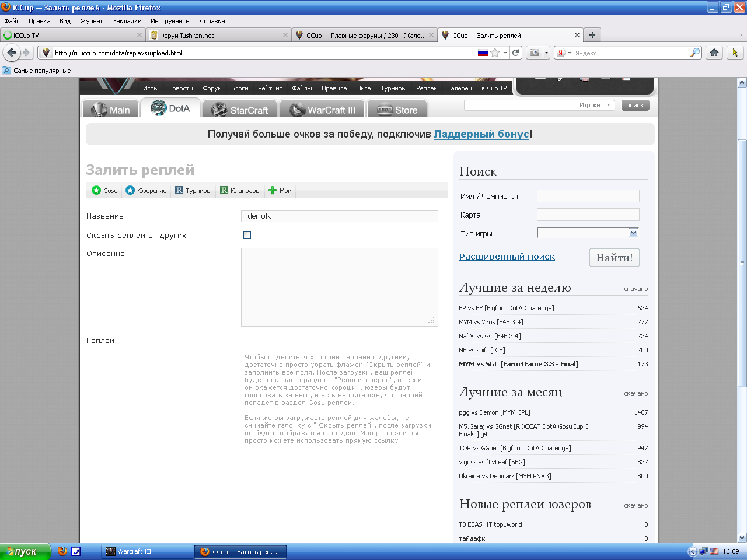The height and width of the screenshot is (560, 747).
Task: Switch to iCCup TV browser tab
Action: click(x=72, y=35)
